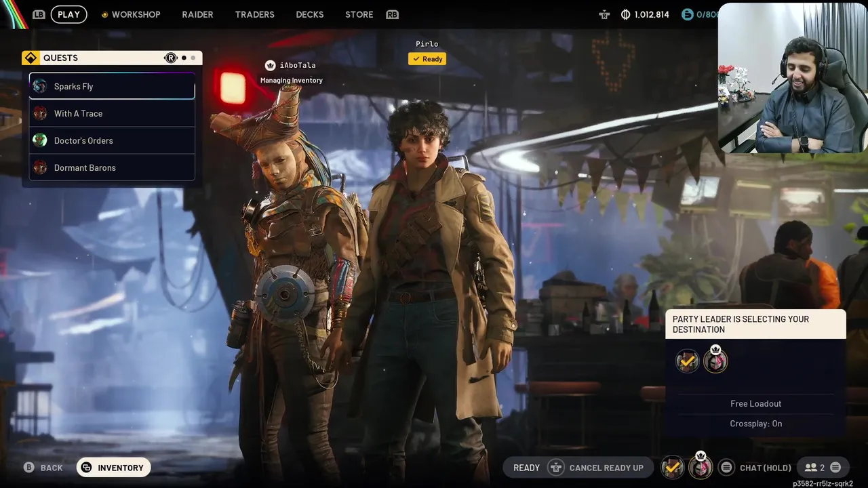This screenshot has width=868, height=488.
Task: Click the QUESTS panel header title
Action: click(x=60, y=58)
